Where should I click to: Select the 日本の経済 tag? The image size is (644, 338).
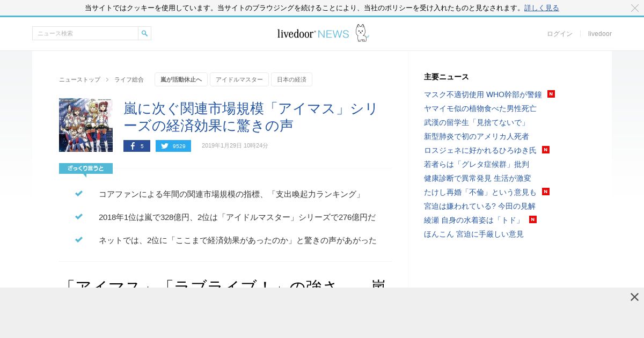coord(291,79)
